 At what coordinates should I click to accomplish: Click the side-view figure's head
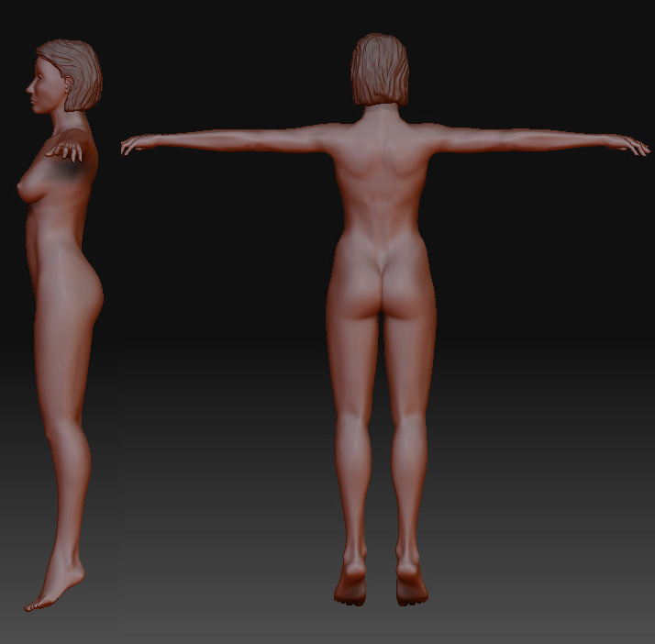pos(63,76)
